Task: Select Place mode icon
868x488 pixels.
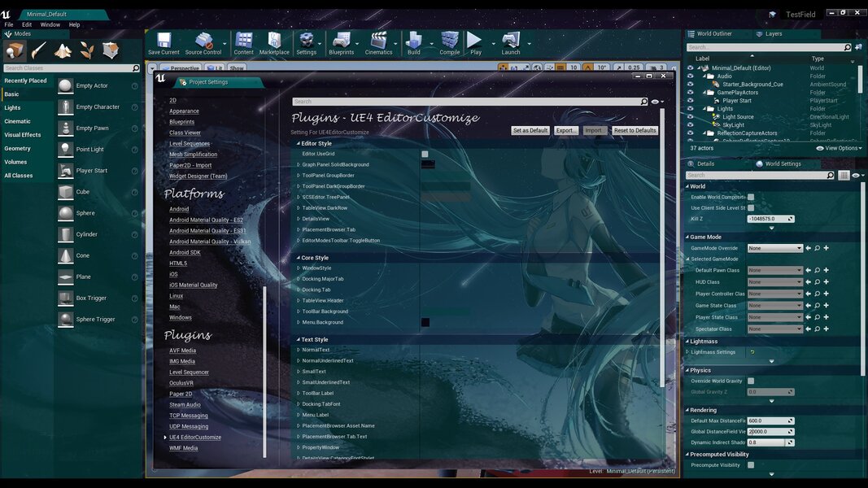Action: [x=15, y=51]
